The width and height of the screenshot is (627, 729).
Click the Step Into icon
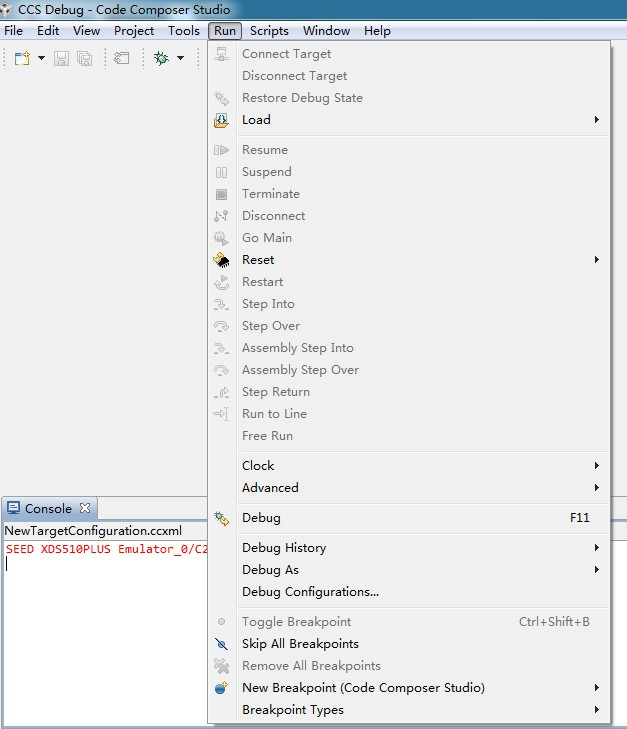[x=221, y=305]
